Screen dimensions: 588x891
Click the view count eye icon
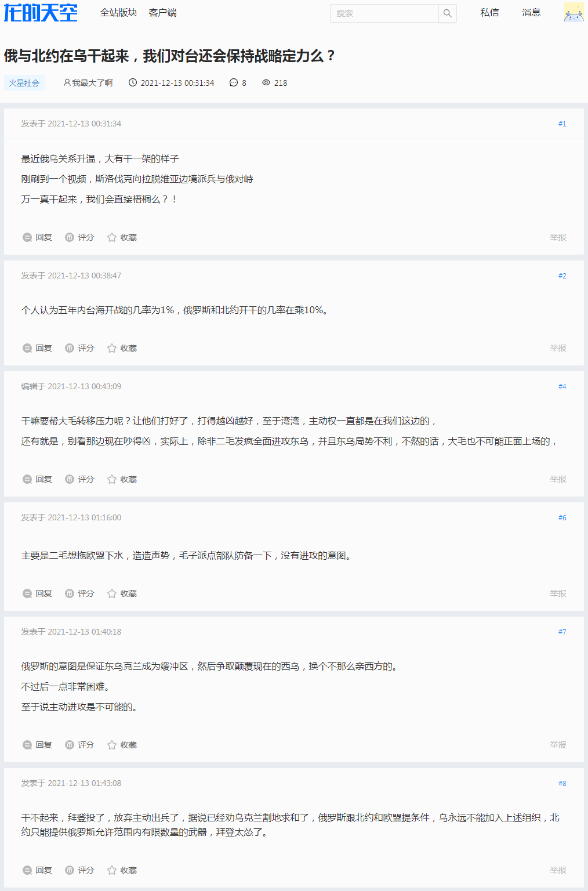(x=266, y=83)
